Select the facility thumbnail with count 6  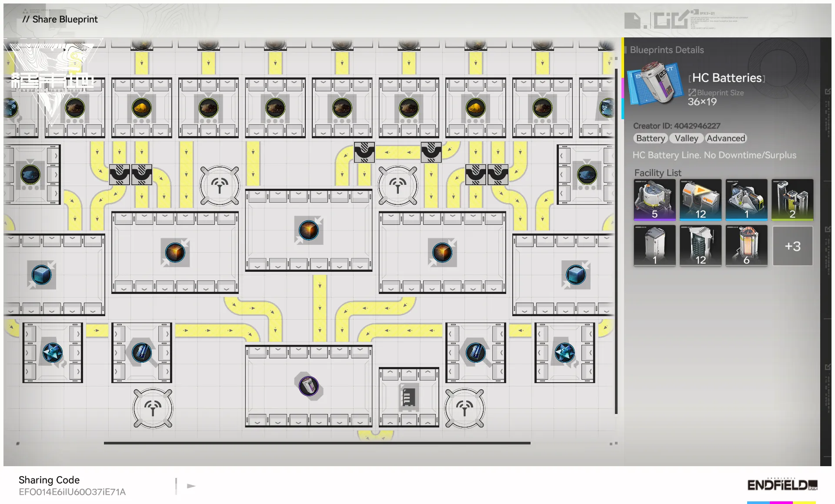click(x=746, y=245)
